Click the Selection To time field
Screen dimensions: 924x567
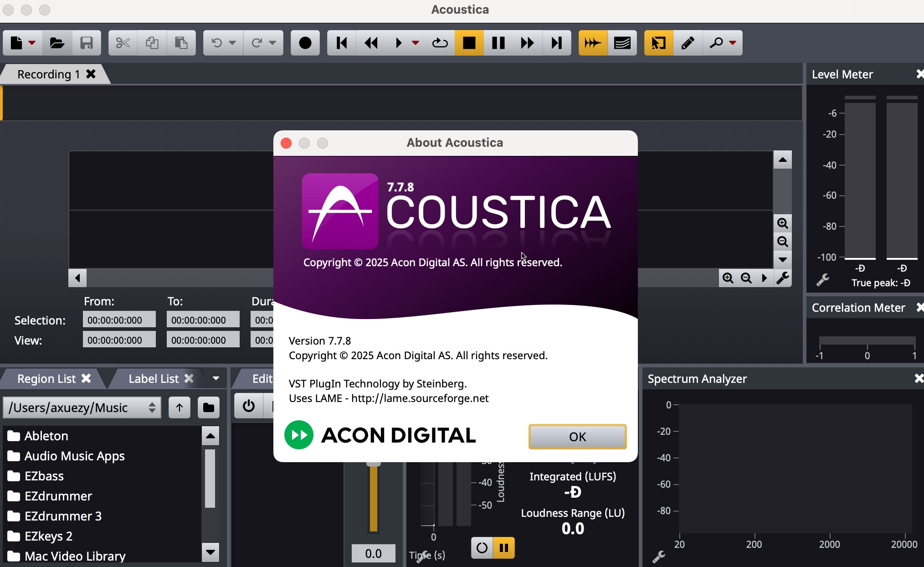pos(203,320)
